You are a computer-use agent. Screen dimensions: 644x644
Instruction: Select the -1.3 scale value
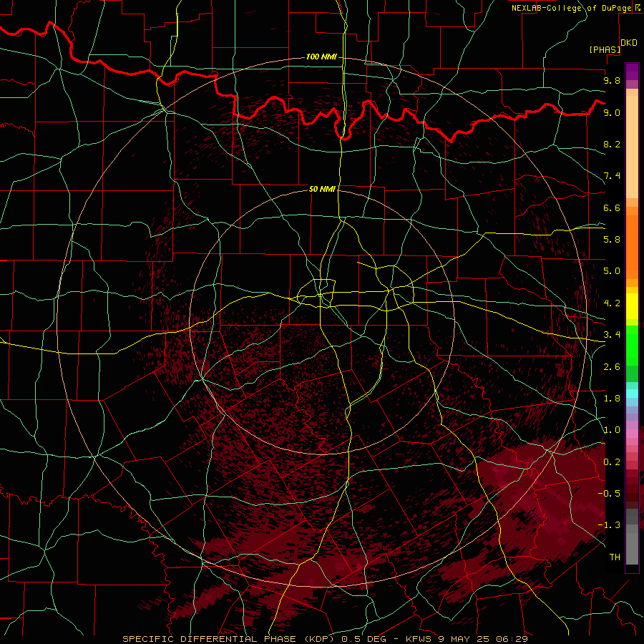[x=609, y=525]
